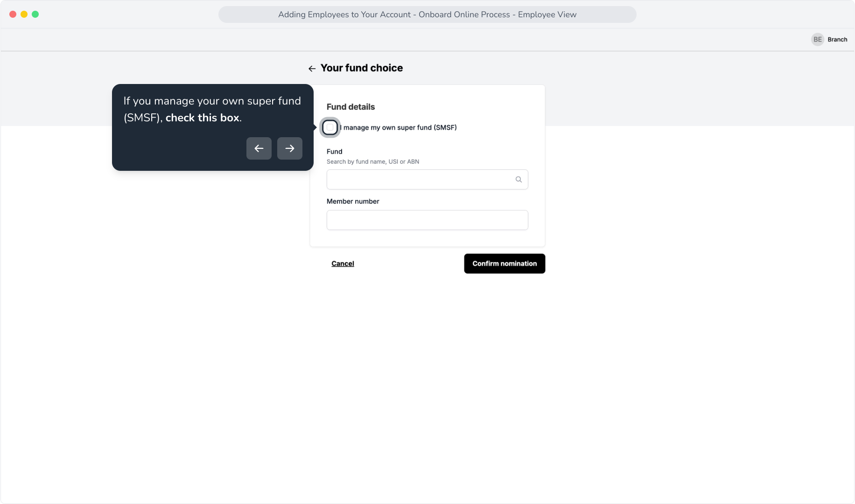Click into the Member number field
The height and width of the screenshot is (504, 855).
[x=427, y=220]
